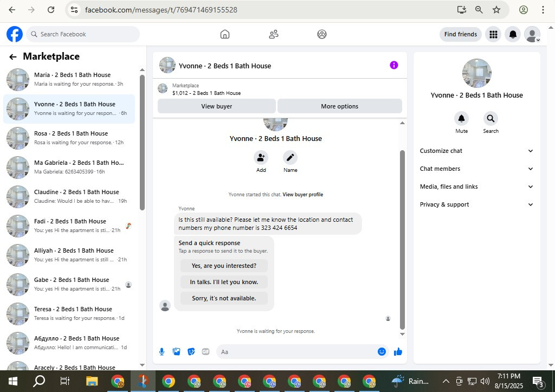
Task: Focus the Search Facebook field
Action: tap(83, 34)
